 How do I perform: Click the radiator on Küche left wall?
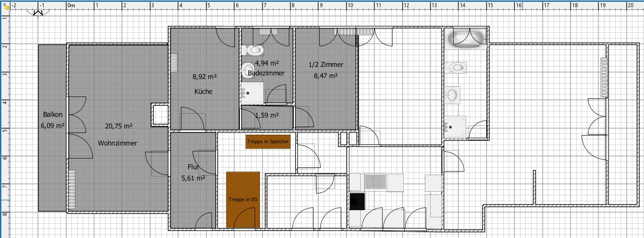click(174, 63)
